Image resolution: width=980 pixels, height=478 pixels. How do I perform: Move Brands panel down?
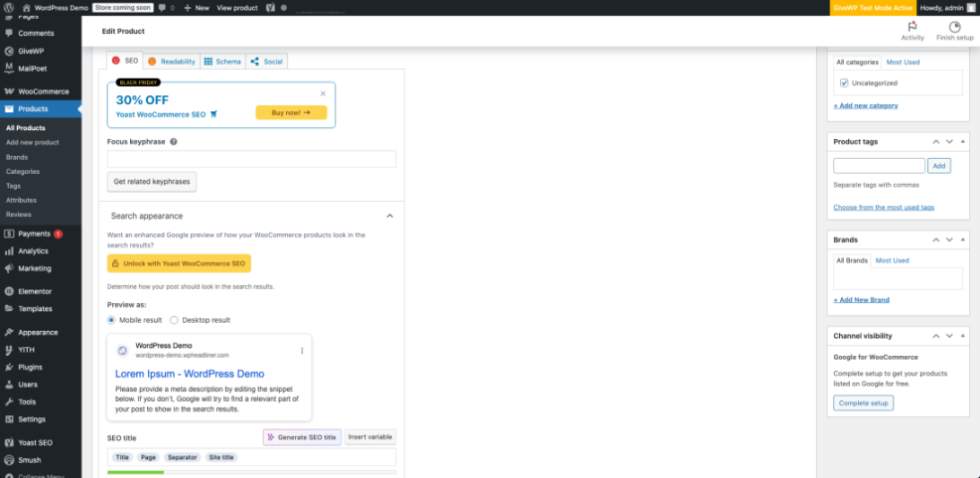(x=949, y=239)
